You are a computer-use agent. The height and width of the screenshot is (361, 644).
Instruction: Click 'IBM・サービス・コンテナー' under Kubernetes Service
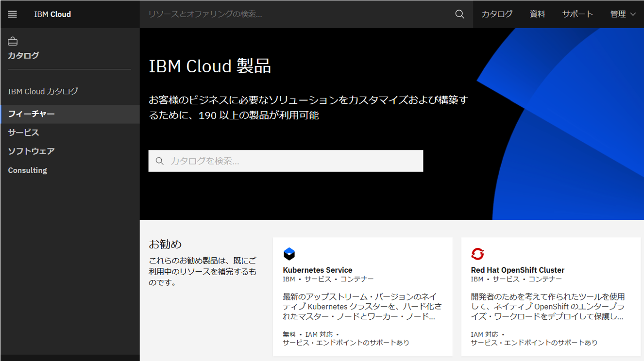pyautogui.click(x=328, y=279)
